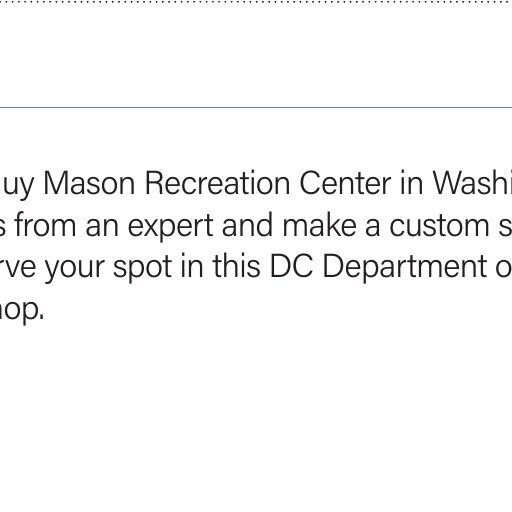Click the text fragment "rve" before "your"
This screenshot has height=512, width=512.
(18, 268)
